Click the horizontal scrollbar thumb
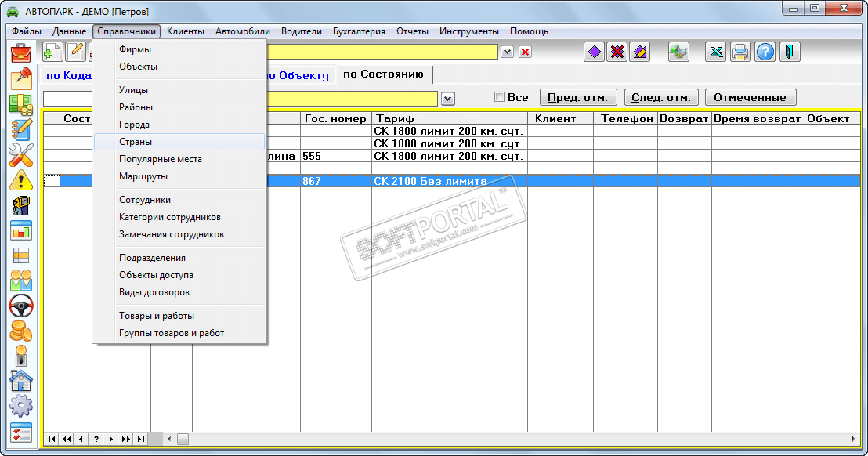Viewport: 868px width, 456px height. [183, 439]
